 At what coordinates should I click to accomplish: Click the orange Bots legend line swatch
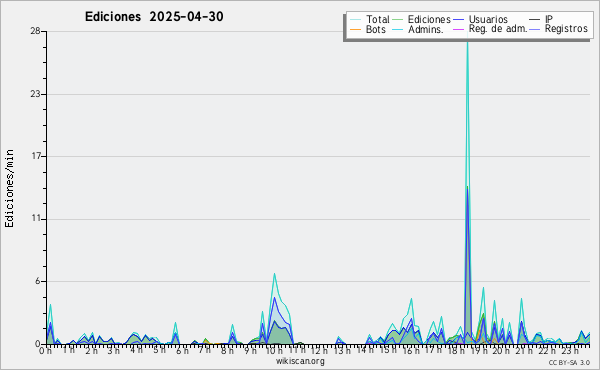tap(355, 29)
